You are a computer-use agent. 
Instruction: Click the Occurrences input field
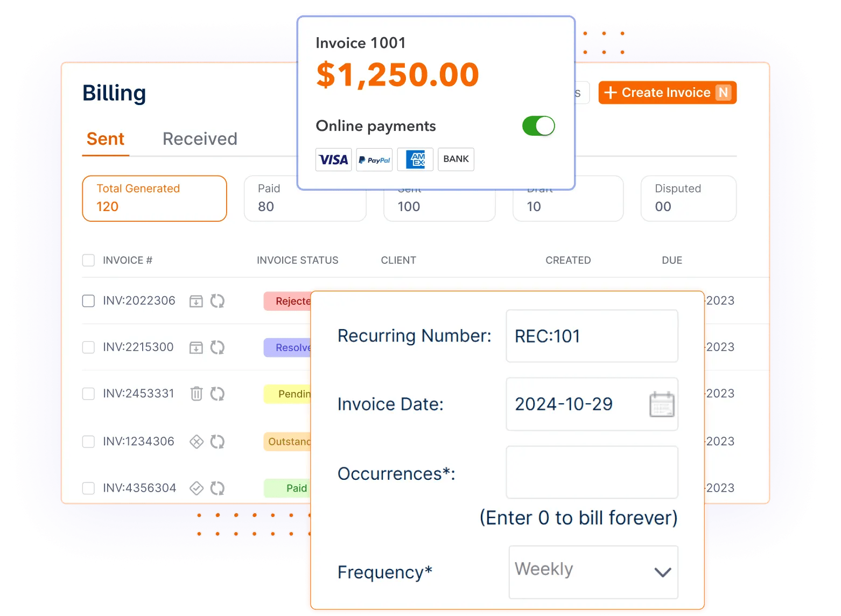pos(592,472)
